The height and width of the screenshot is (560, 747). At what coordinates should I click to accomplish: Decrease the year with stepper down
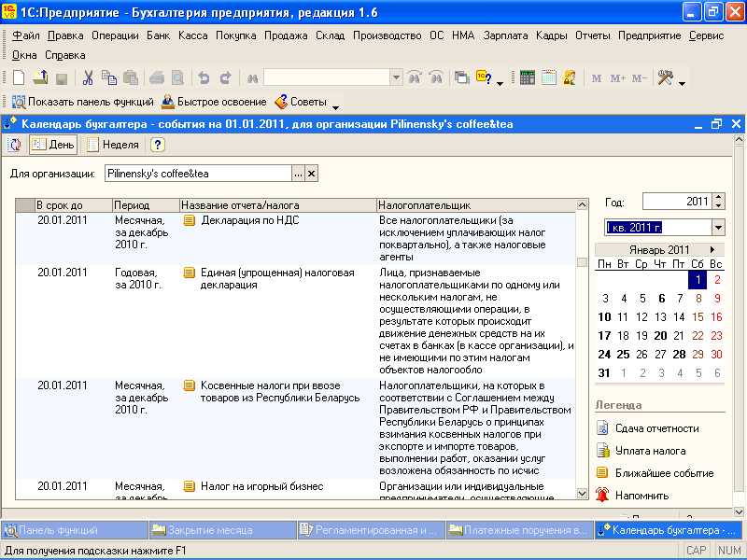pyautogui.click(x=719, y=205)
